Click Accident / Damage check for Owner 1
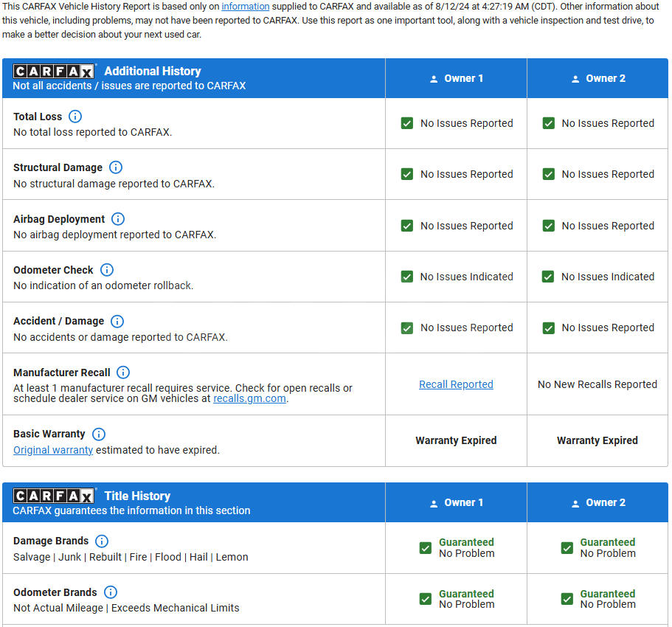672x627 pixels. [407, 328]
